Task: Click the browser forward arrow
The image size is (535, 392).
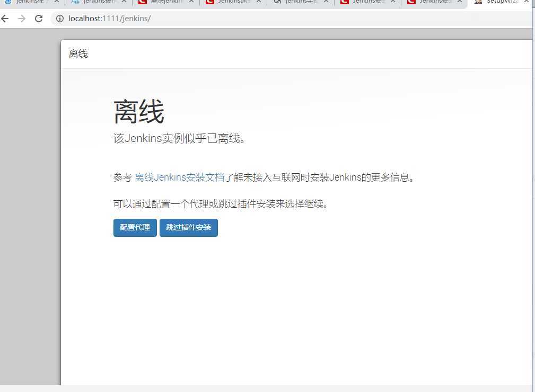Action: point(22,19)
